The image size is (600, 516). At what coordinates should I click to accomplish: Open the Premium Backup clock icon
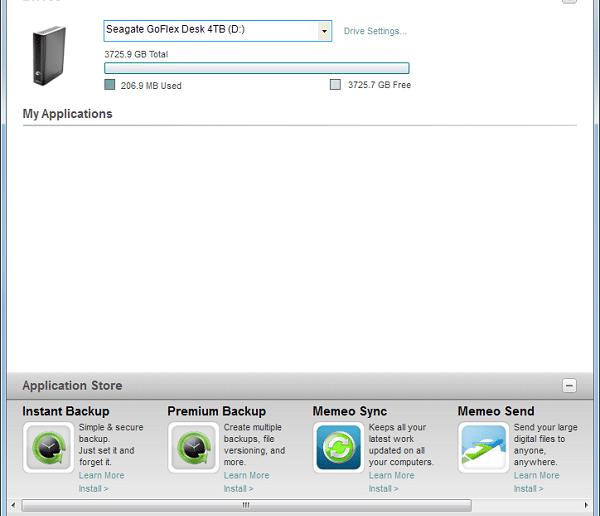click(193, 447)
